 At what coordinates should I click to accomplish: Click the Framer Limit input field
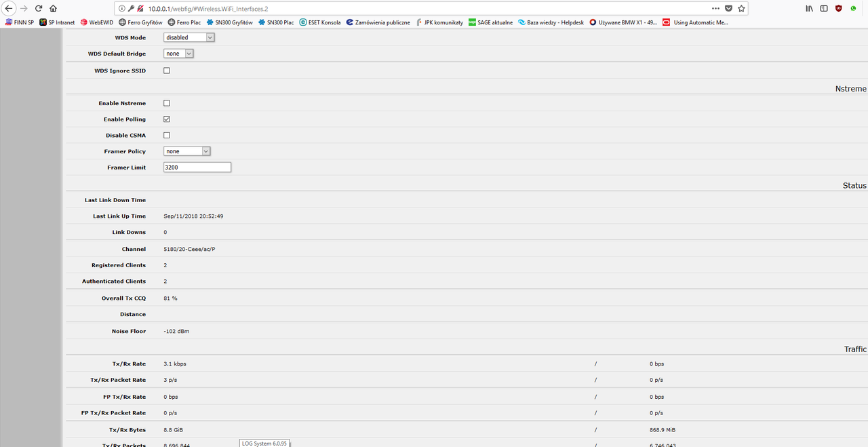(197, 167)
